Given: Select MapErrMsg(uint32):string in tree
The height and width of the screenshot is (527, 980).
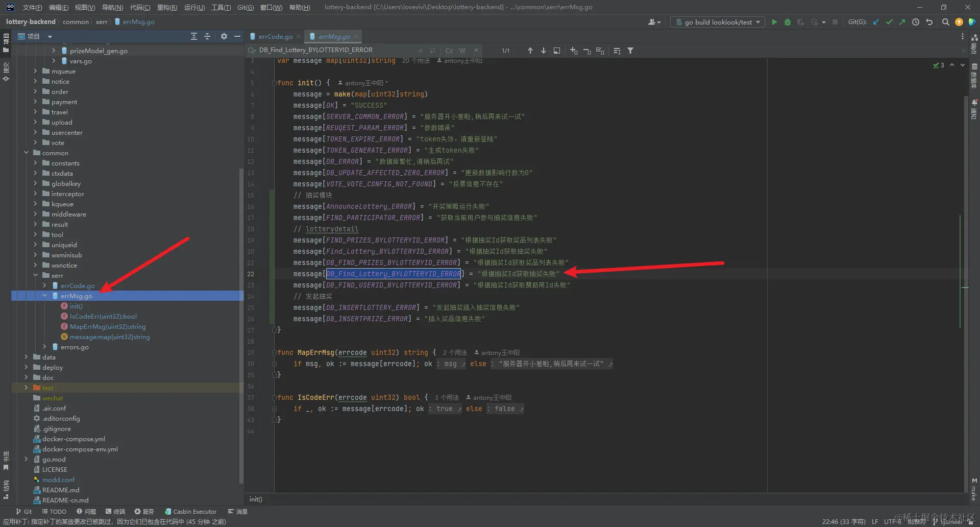Looking at the screenshot, I should tap(108, 326).
